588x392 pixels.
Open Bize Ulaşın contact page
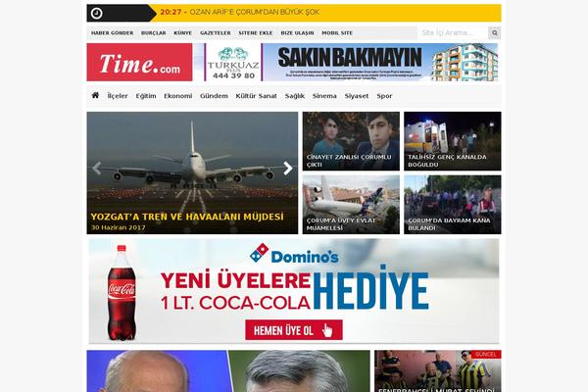(297, 33)
